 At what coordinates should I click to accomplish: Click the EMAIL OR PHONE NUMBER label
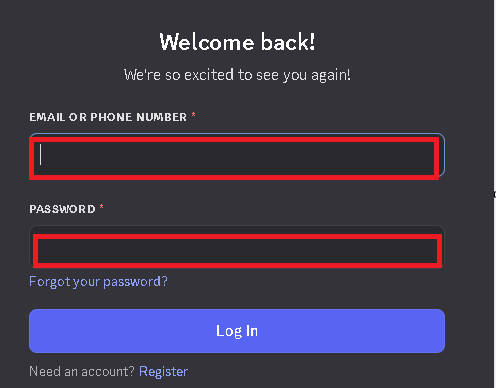click(108, 117)
